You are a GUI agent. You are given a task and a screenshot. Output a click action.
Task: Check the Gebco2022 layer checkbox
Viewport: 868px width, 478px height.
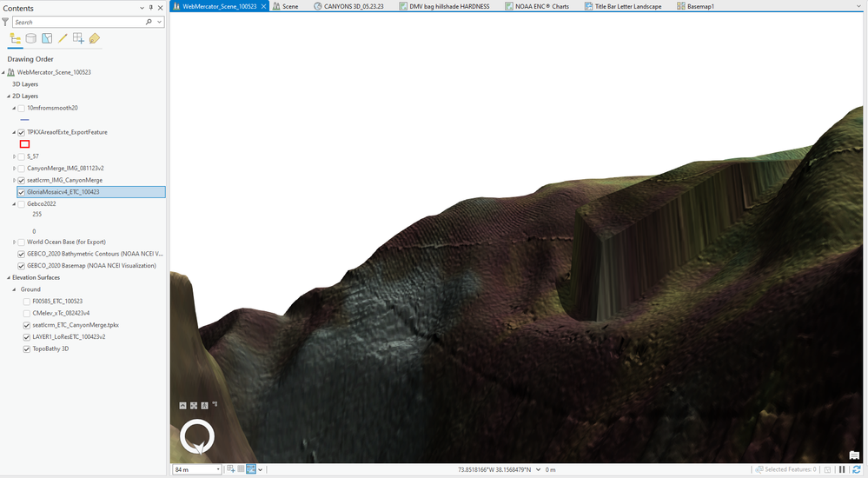click(x=21, y=204)
